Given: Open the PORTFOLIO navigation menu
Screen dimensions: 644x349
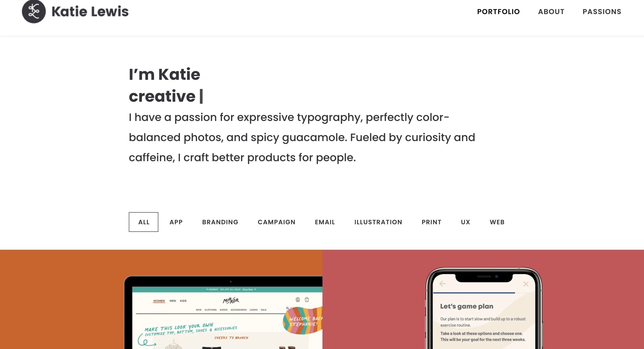Looking at the screenshot, I should click(x=498, y=11).
